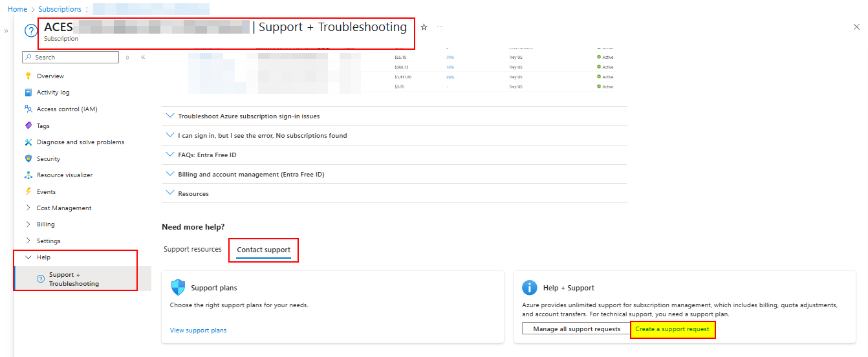Click the sidebar search magnifier icon
Viewport: 868px width, 357px height.
coord(28,57)
